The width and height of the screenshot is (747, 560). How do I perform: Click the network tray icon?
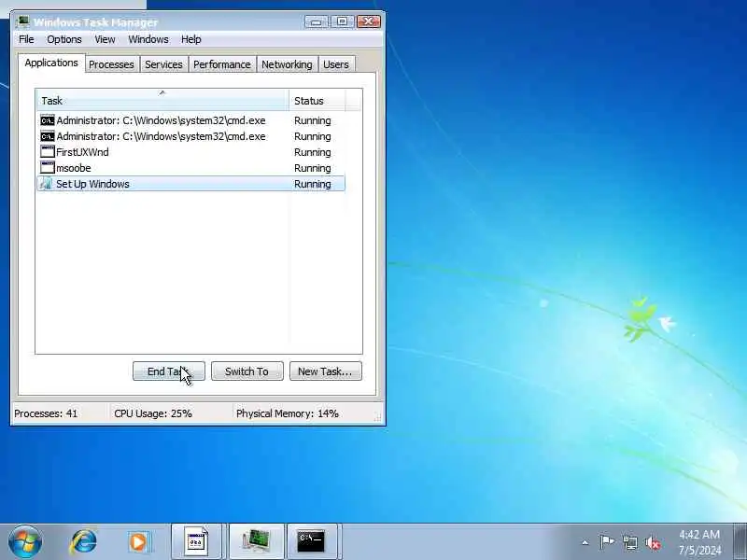click(x=629, y=542)
